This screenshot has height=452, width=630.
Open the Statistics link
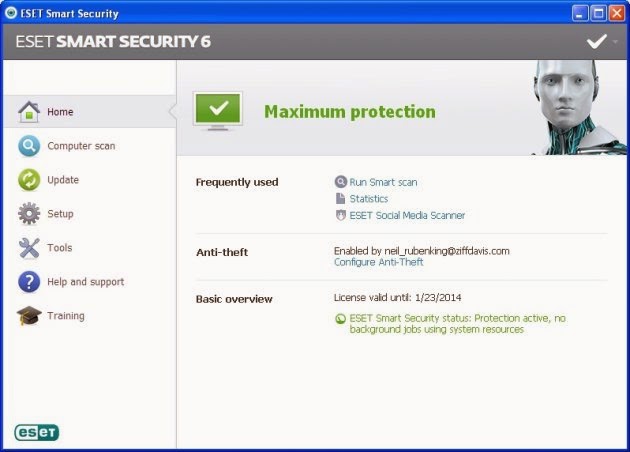click(x=368, y=199)
